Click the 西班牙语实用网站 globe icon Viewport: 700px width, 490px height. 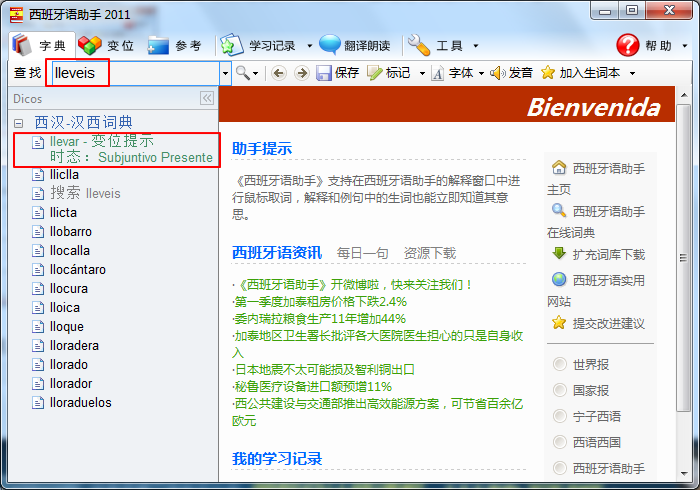pos(559,279)
